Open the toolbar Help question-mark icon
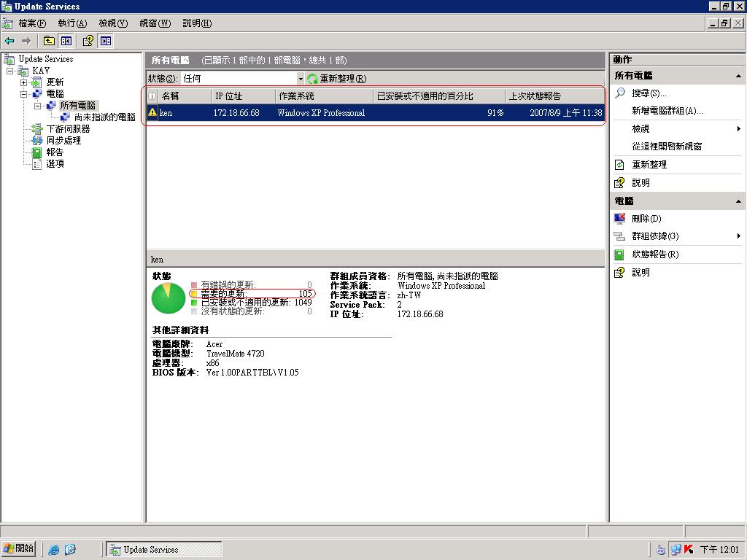The width and height of the screenshot is (747, 560). tap(88, 41)
